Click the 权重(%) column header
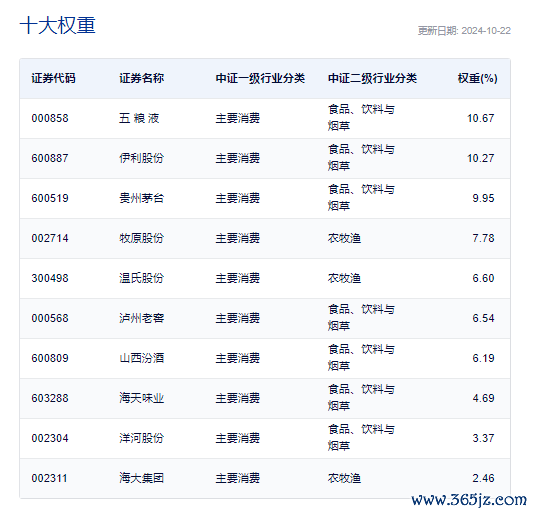Screen dimensions: 534x515 coord(477,78)
